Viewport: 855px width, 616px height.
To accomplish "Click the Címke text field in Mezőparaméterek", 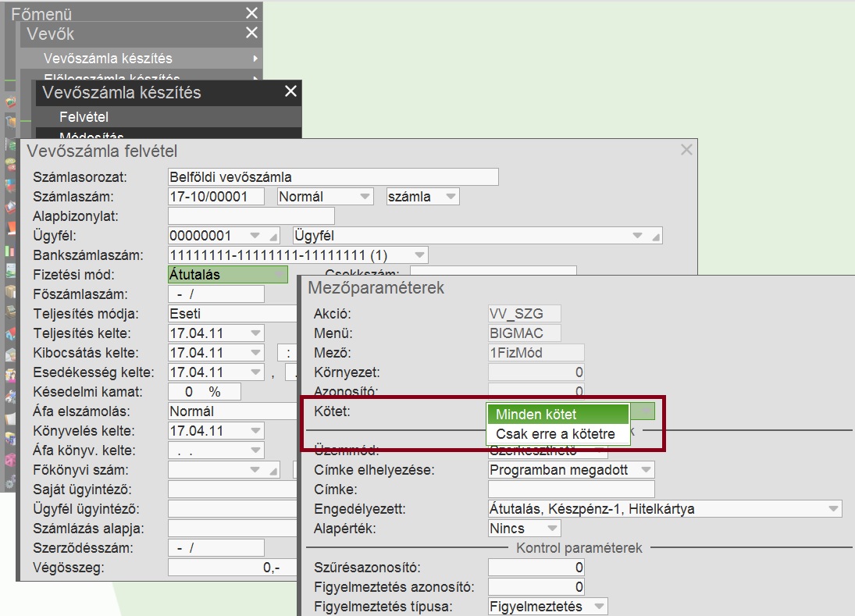I will click(571, 490).
